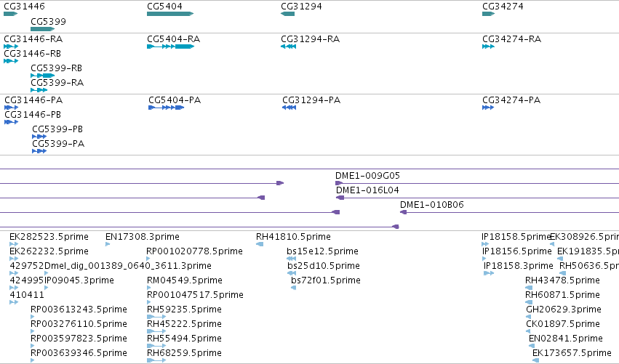Click the CG5404 gene arrow glyph
Viewport: 619px width, 364px height.
(x=170, y=14)
